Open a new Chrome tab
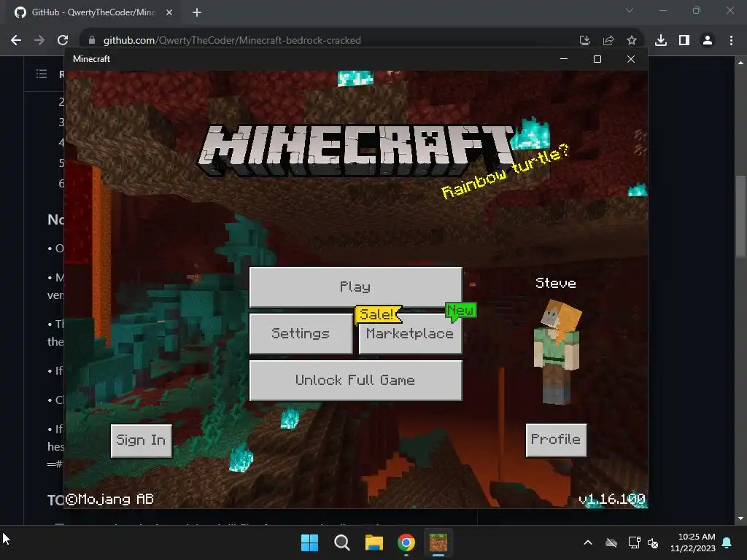 (x=197, y=13)
